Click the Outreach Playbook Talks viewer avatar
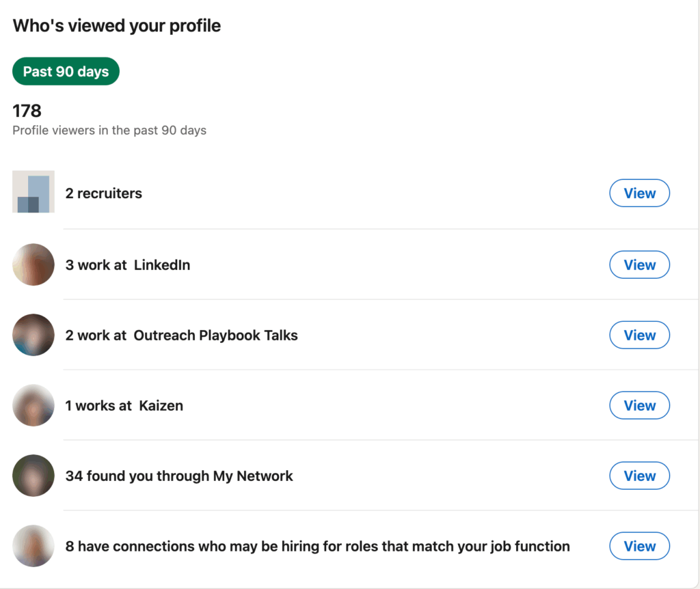The height and width of the screenshot is (589, 700). [33, 335]
